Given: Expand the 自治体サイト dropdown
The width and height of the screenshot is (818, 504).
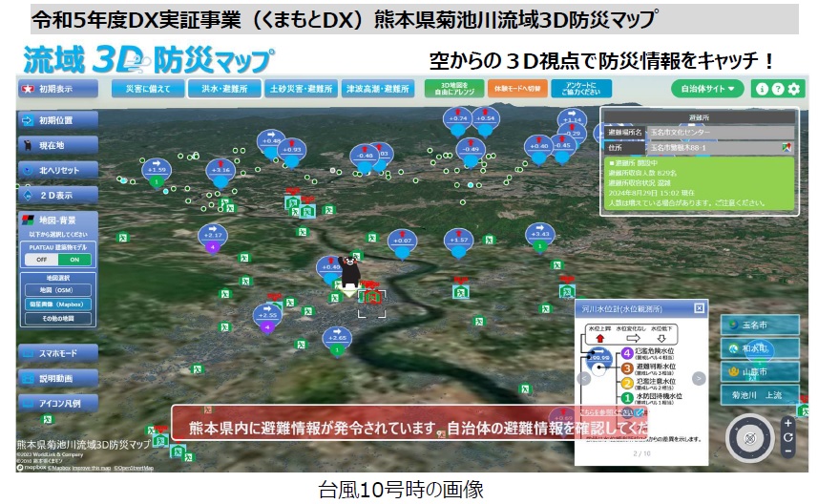Looking at the screenshot, I should pyautogui.click(x=707, y=90).
